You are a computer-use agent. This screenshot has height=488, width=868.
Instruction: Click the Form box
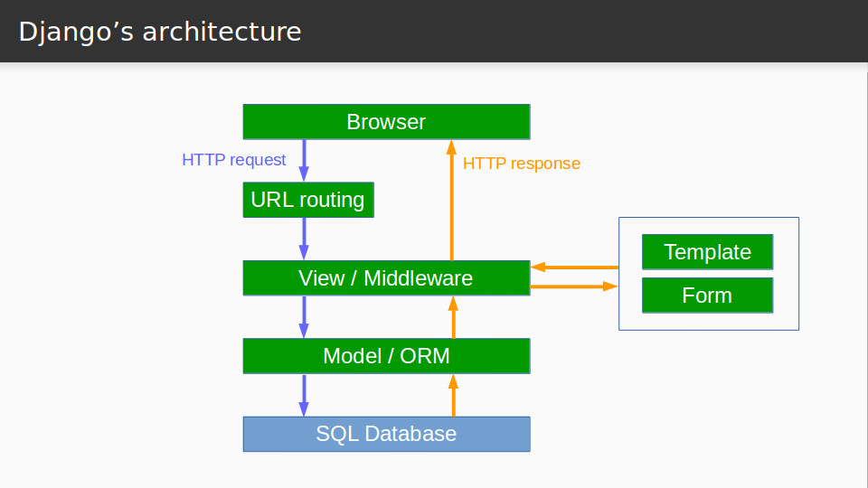point(707,296)
